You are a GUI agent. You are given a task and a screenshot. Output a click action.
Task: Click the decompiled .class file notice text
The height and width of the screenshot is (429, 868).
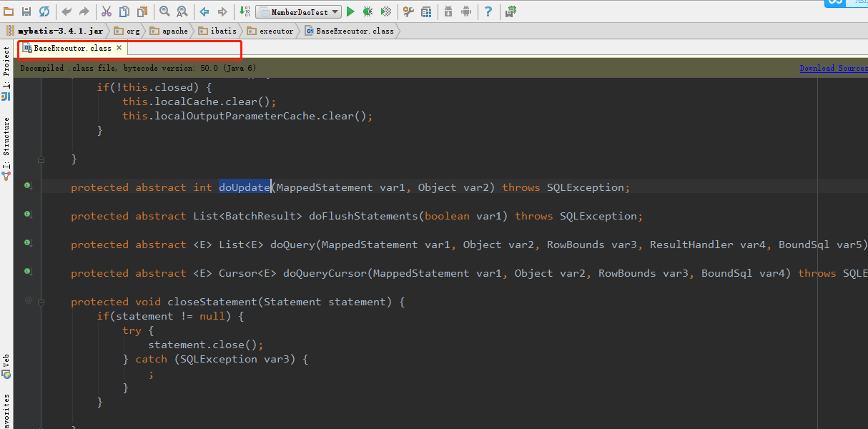(138, 68)
